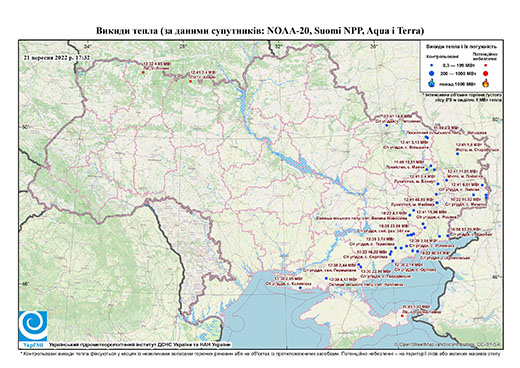This screenshot has width=520, height=368.
Task: Click the blue flame icon in legend
Action: click(x=432, y=83)
